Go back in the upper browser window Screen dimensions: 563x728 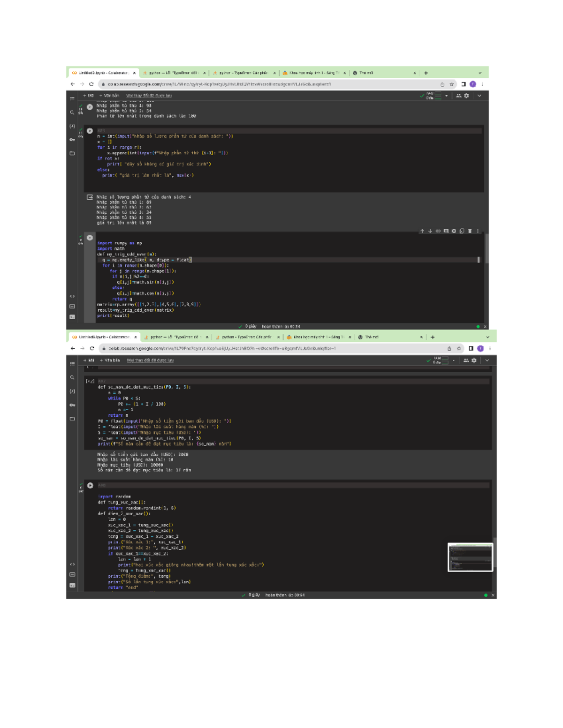click(x=72, y=84)
